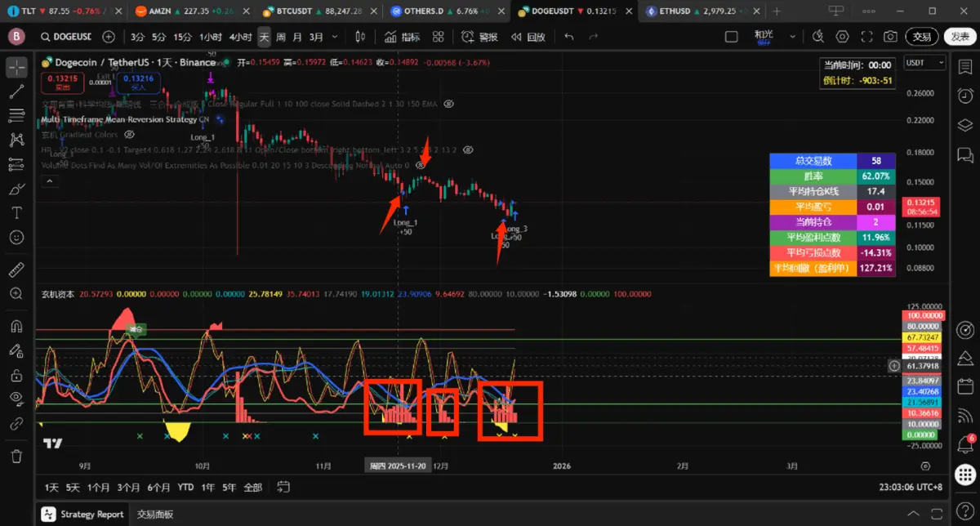Enter fullscreen mode icon
Viewport: 980px width, 526px height.
click(866, 37)
